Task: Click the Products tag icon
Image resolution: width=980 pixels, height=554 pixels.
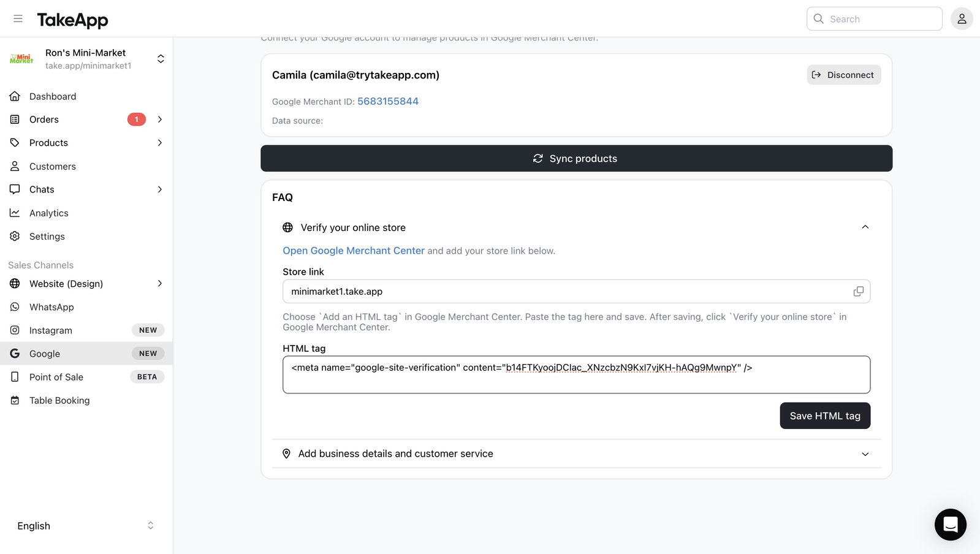Action: point(15,143)
